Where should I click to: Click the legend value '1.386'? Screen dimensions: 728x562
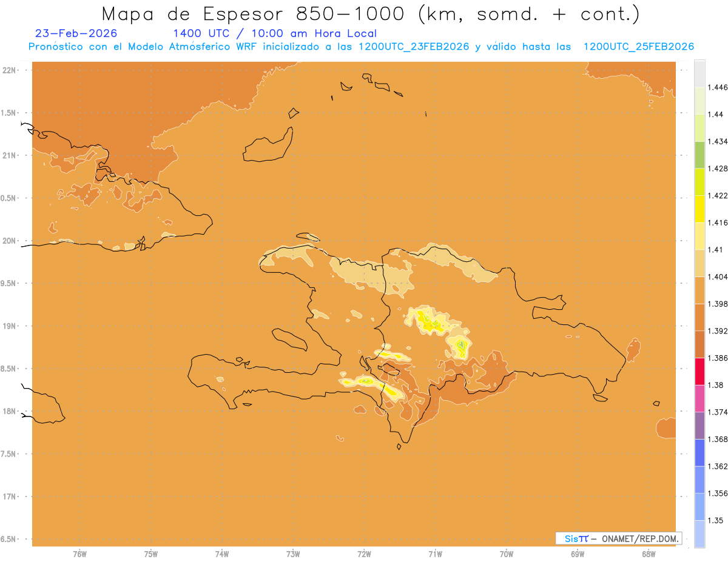click(718, 358)
